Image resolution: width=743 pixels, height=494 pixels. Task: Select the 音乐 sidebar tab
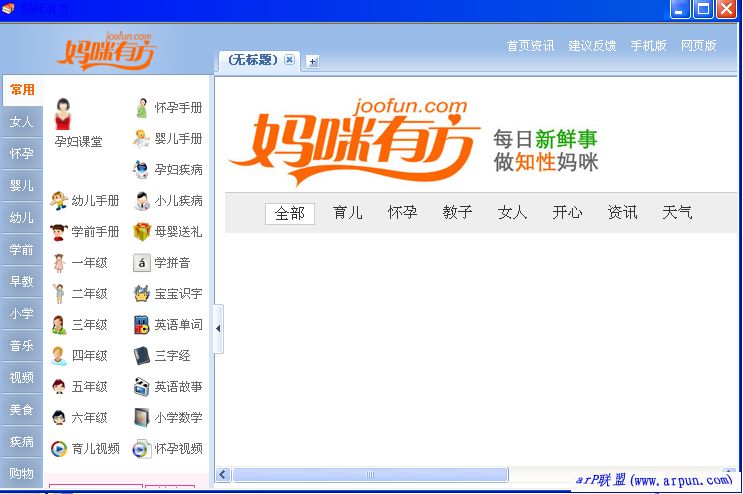[22, 346]
